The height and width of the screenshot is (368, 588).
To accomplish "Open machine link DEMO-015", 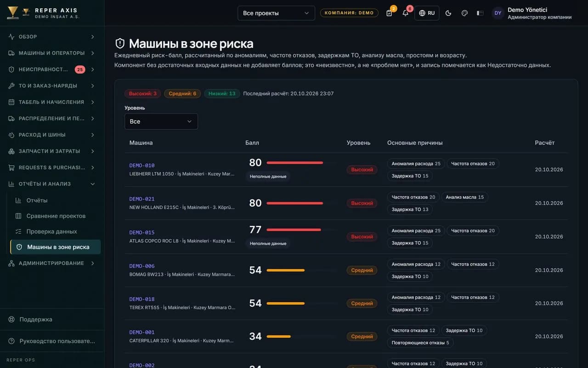I will 142,233.
